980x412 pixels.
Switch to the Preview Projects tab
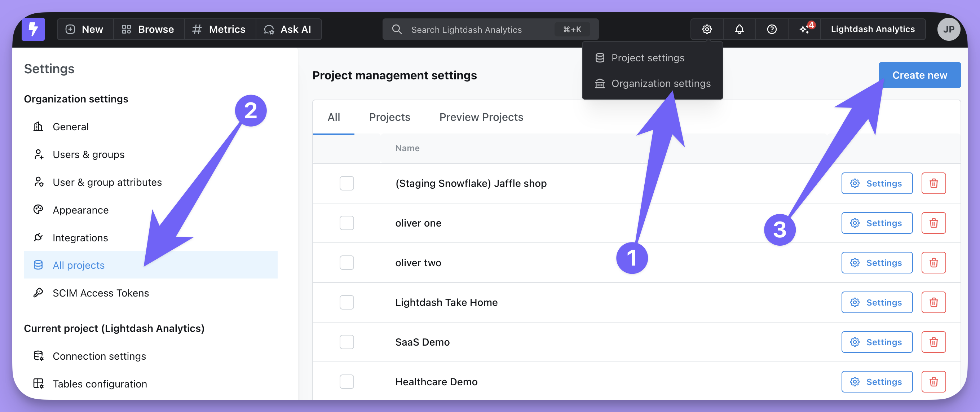[x=481, y=117]
